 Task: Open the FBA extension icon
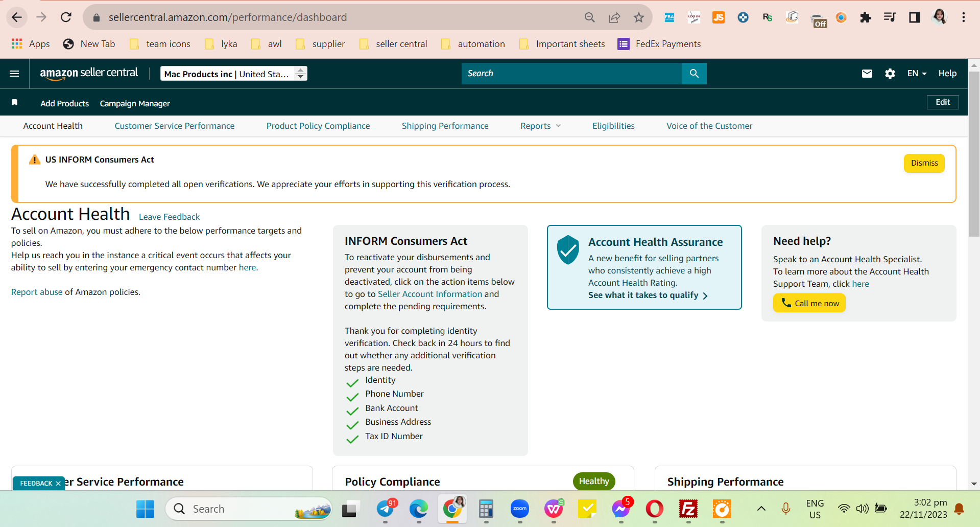pos(669,17)
